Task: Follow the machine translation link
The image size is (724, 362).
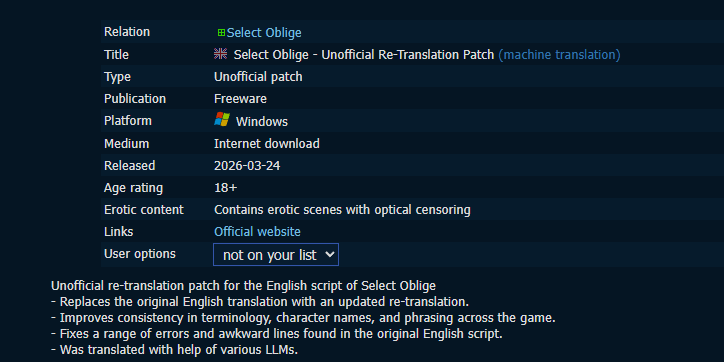Action: [x=559, y=54]
